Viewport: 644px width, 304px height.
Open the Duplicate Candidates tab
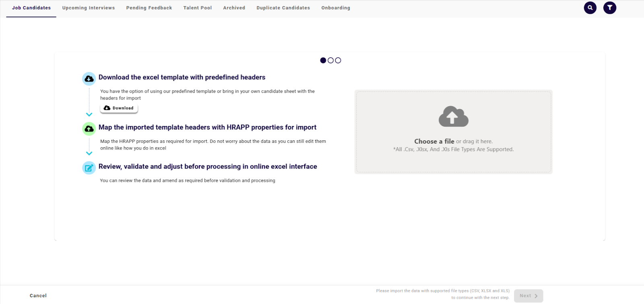(x=283, y=8)
